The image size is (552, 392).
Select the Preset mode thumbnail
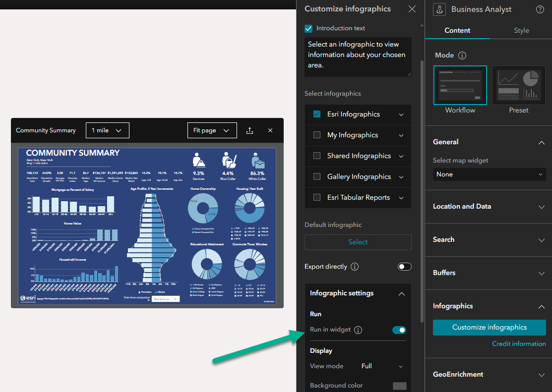point(519,85)
